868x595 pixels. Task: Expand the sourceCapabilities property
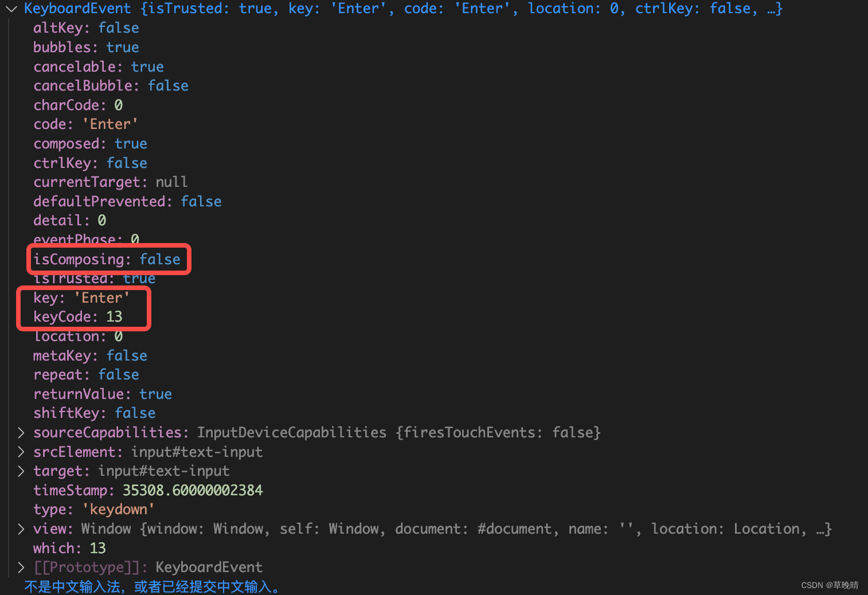(x=21, y=433)
